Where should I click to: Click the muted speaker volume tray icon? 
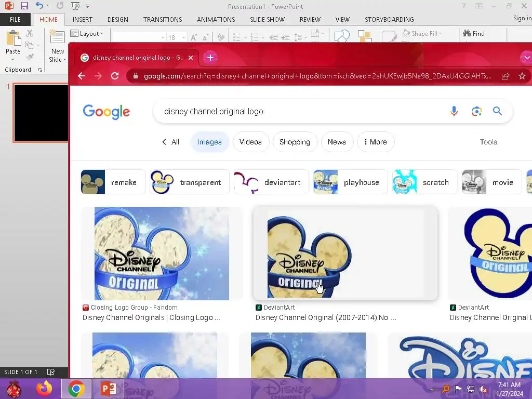coord(483,389)
